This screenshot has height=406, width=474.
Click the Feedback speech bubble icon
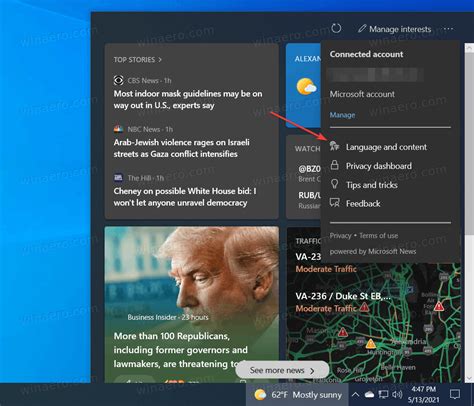click(x=334, y=203)
